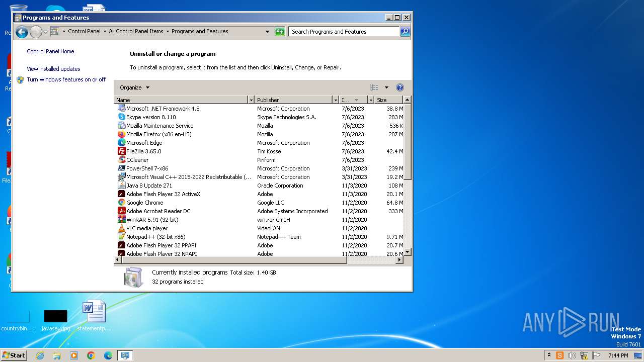Click the CCleaner program icon

[121, 159]
